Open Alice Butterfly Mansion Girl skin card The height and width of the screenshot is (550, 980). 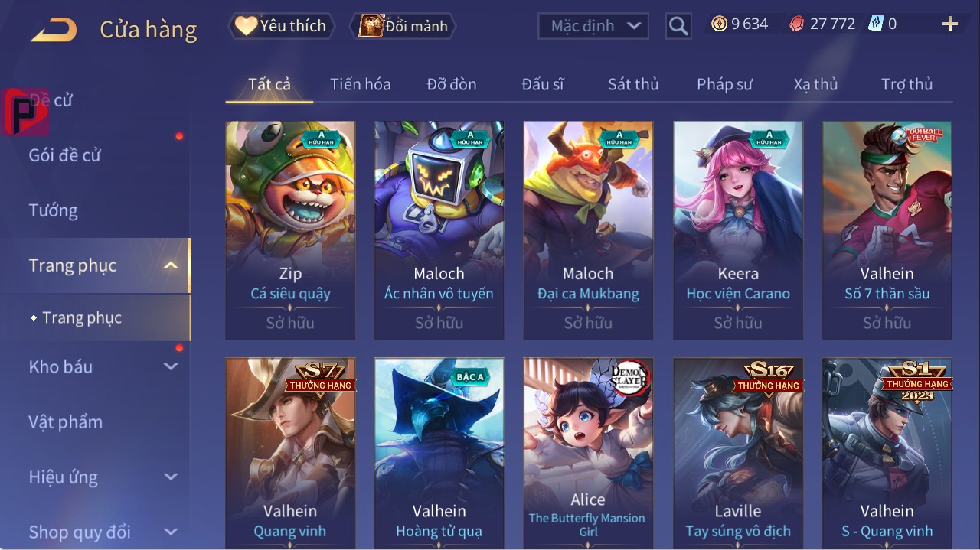pos(588,454)
